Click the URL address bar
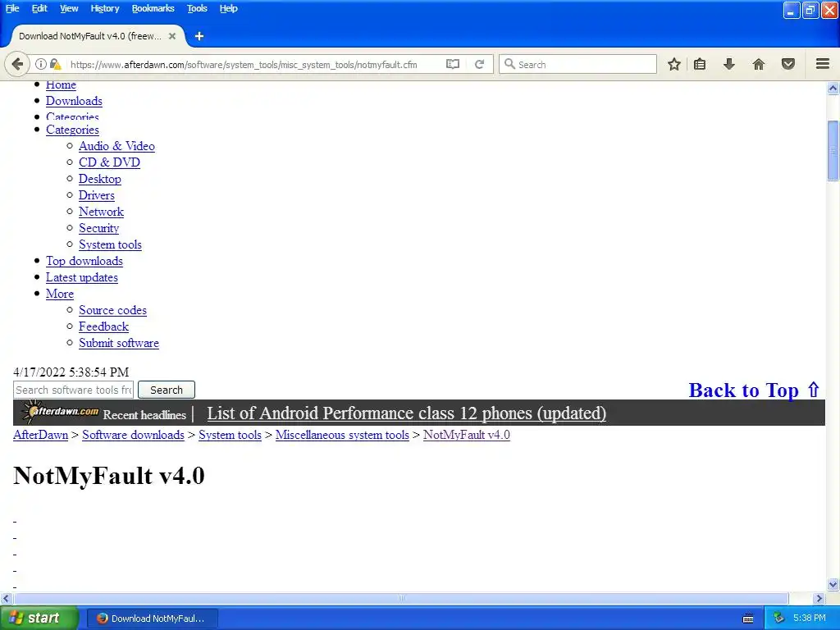840x630 pixels. pyautogui.click(x=244, y=64)
